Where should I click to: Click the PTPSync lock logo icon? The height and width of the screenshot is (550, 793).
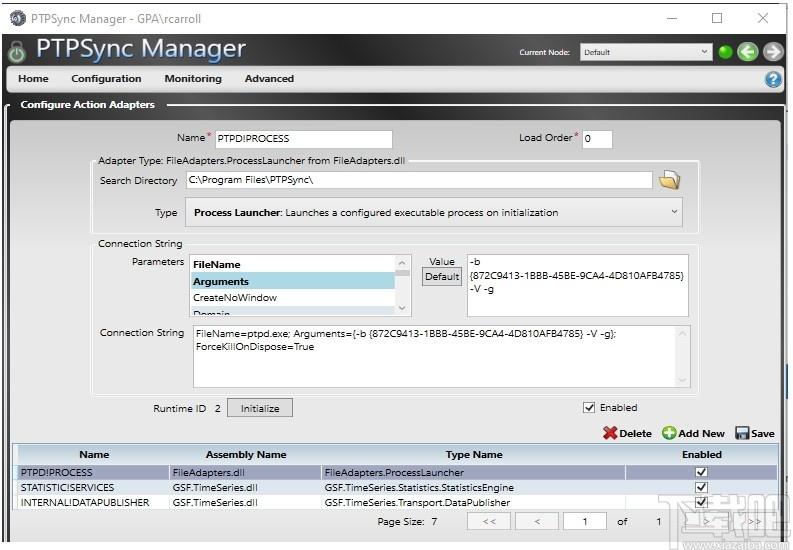[x=17, y=51]
